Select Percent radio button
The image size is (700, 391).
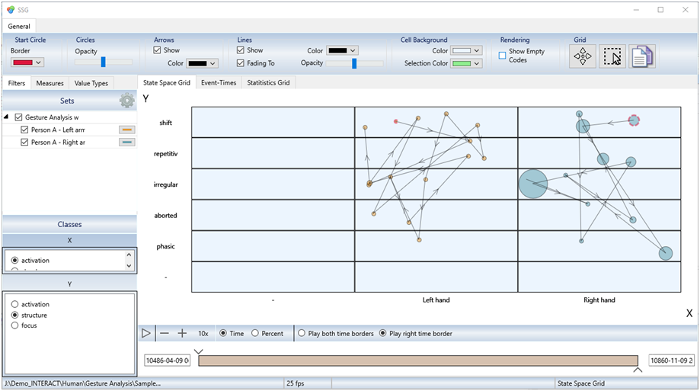coord(255,333)
